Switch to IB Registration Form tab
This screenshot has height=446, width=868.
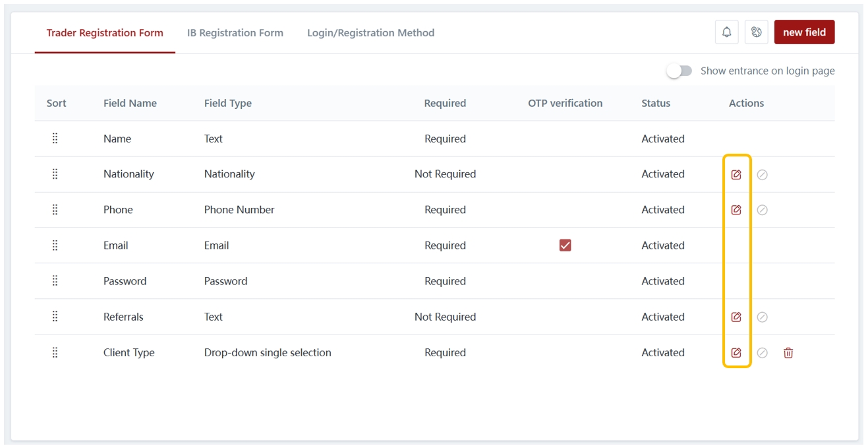click(235, 33)
